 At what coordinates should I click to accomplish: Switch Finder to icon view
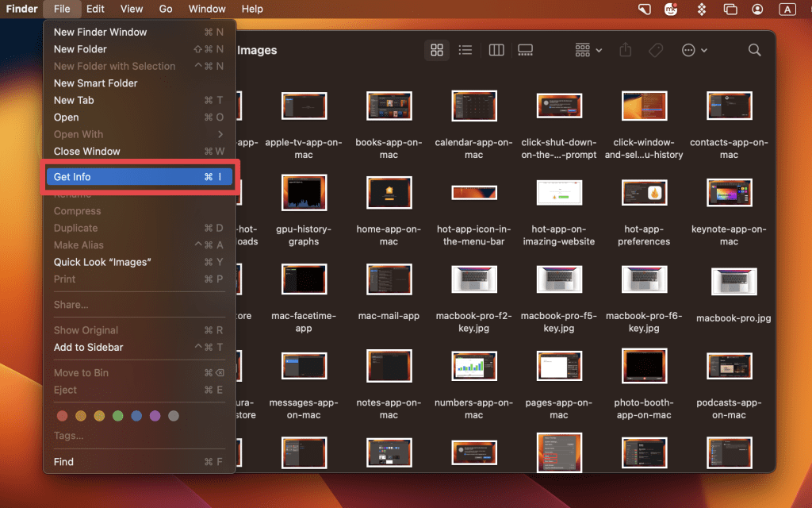[436, 50]
